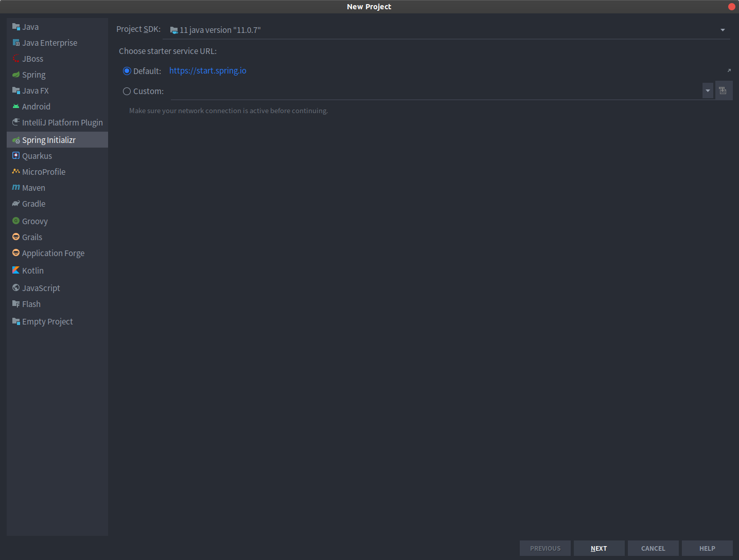Select the Spring list entry
This screenshot has height=560, width=739.
coord(57,75)
